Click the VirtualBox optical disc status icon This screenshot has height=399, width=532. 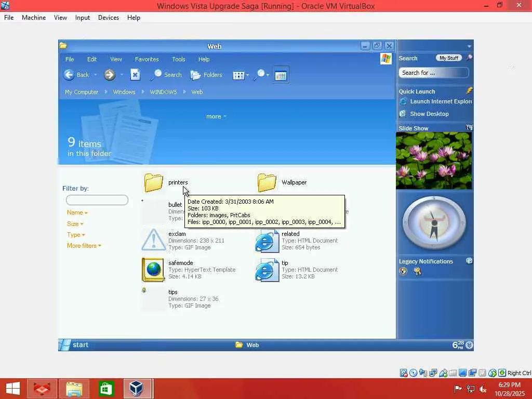coord(413,373)
